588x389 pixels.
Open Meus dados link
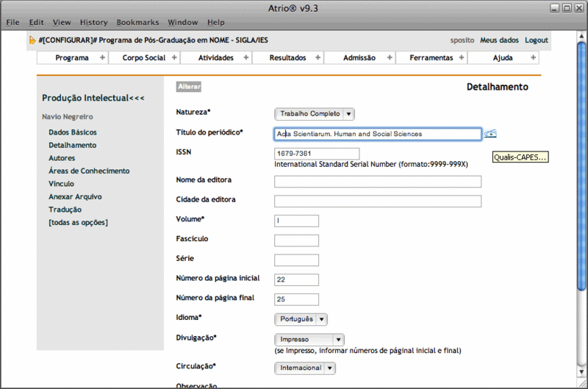click(x=499, y=40)
